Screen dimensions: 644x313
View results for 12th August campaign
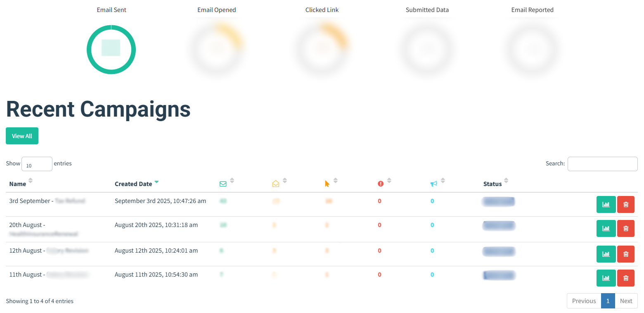(x=606, y=254)
